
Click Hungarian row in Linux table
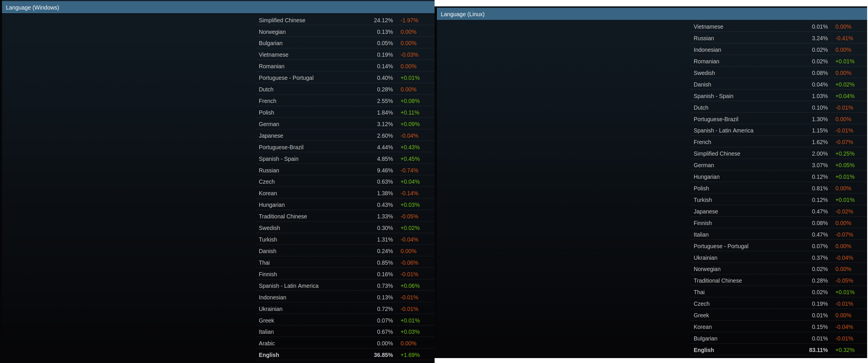[706, 177]
